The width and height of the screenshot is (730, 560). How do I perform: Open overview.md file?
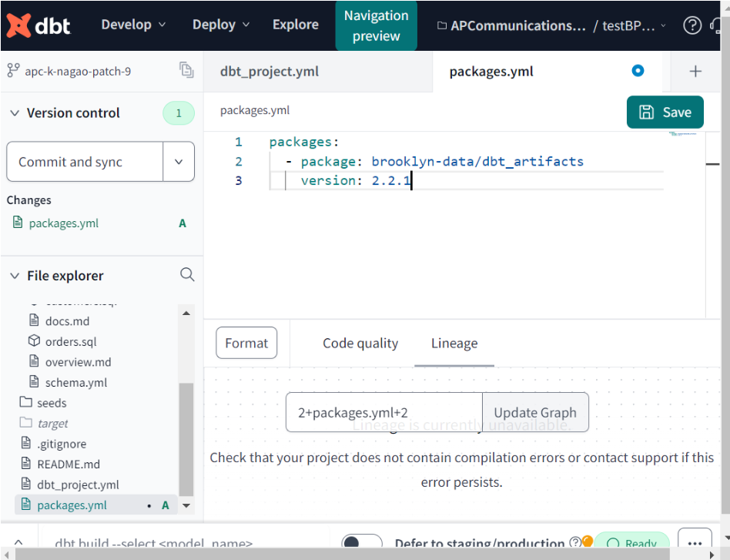[78, 362]
